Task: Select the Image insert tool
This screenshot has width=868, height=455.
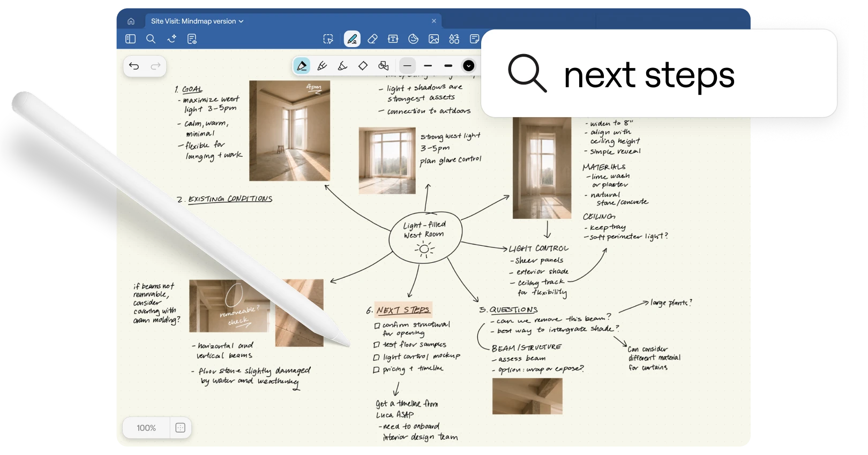Action: pos(434,39)
